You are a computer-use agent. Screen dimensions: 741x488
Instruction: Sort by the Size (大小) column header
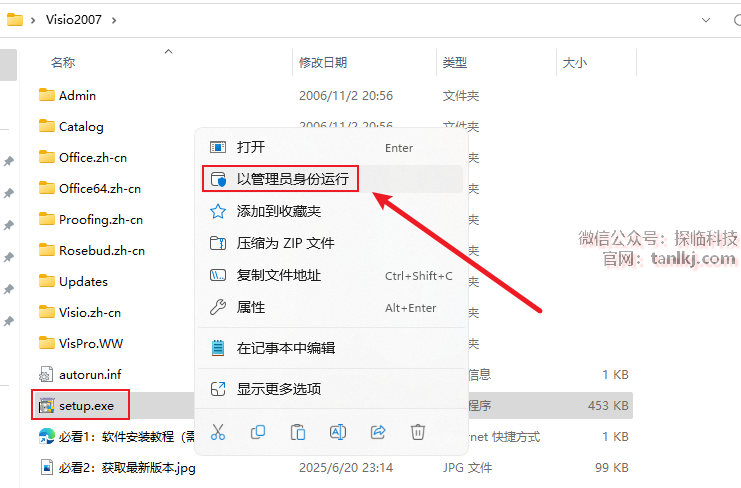click(x=575, y=62)
